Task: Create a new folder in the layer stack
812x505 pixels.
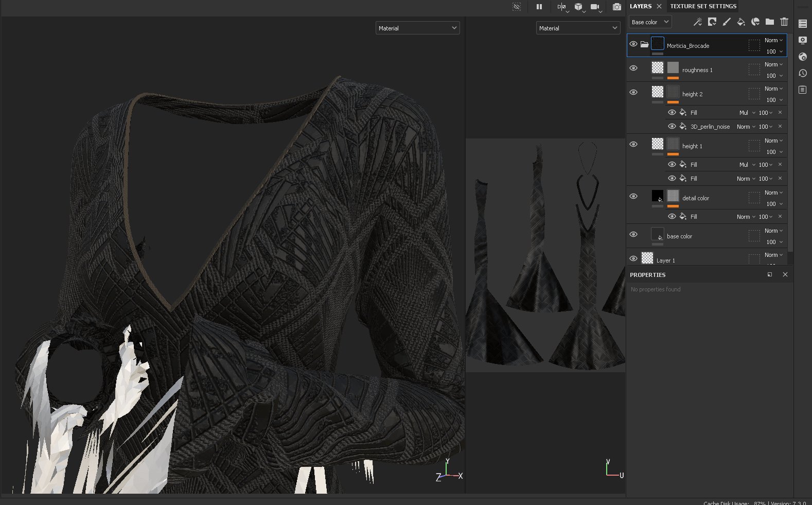Action: [770, 22]
